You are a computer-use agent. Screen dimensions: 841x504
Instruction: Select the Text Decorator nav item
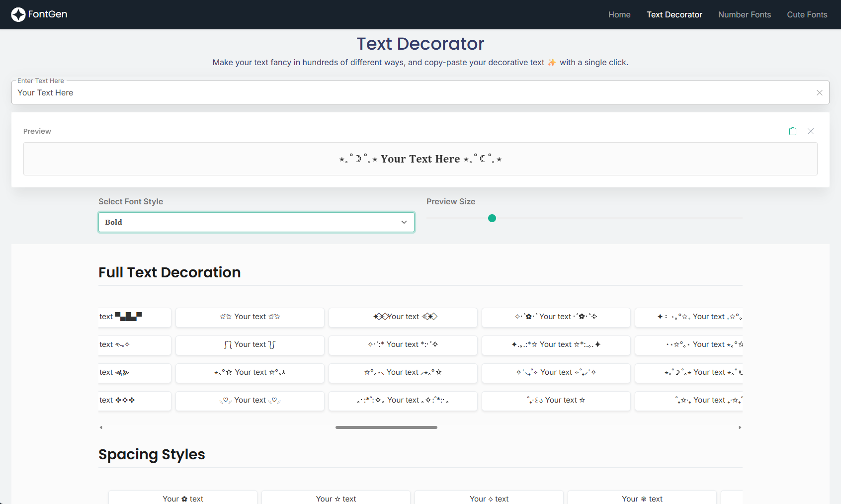click(674, 14)
